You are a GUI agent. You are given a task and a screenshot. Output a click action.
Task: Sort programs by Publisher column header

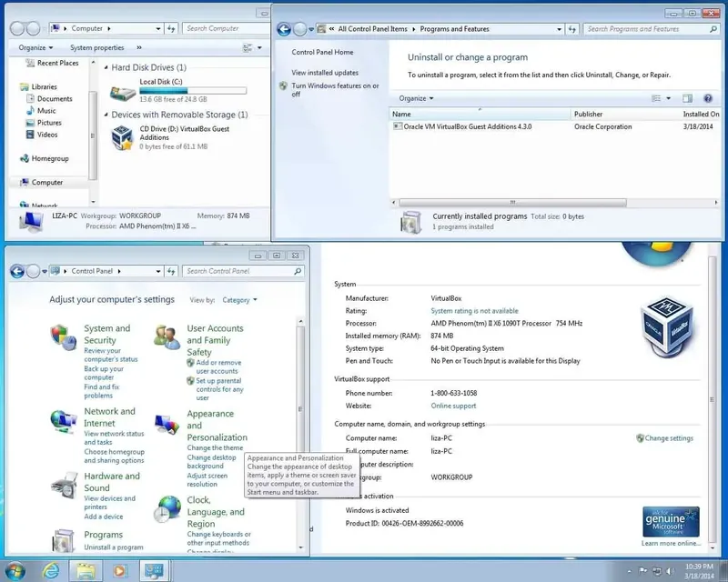(624, 115)
